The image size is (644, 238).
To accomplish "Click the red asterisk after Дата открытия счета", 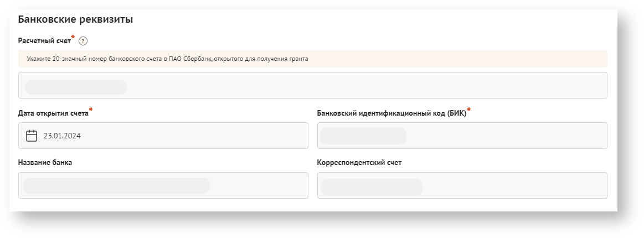I will pos(91,110).
